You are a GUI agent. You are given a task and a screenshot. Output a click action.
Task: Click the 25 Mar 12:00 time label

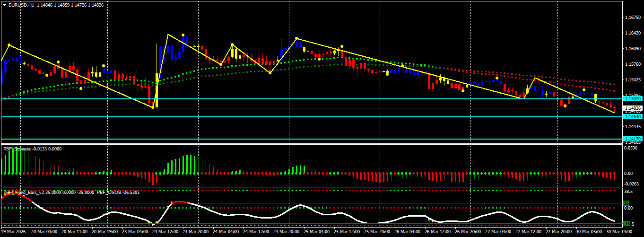tap(347, 233)
